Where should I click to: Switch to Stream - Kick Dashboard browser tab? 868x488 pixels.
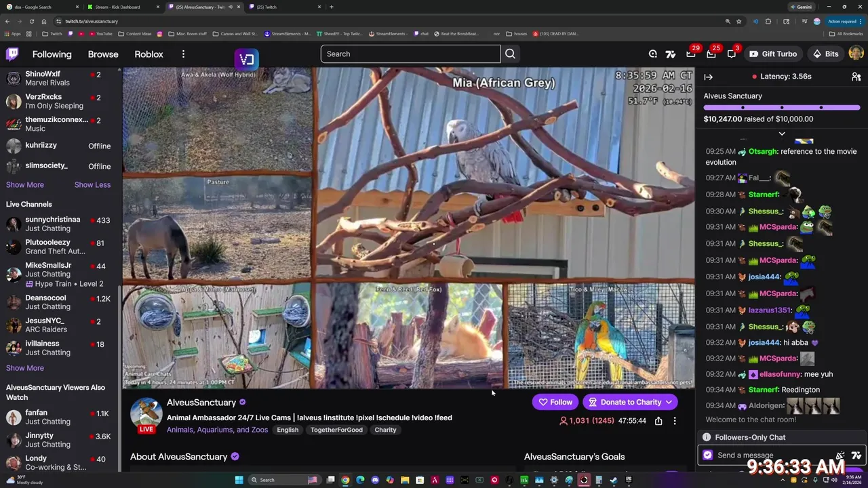pyautogui.click(x=123, y=7)
